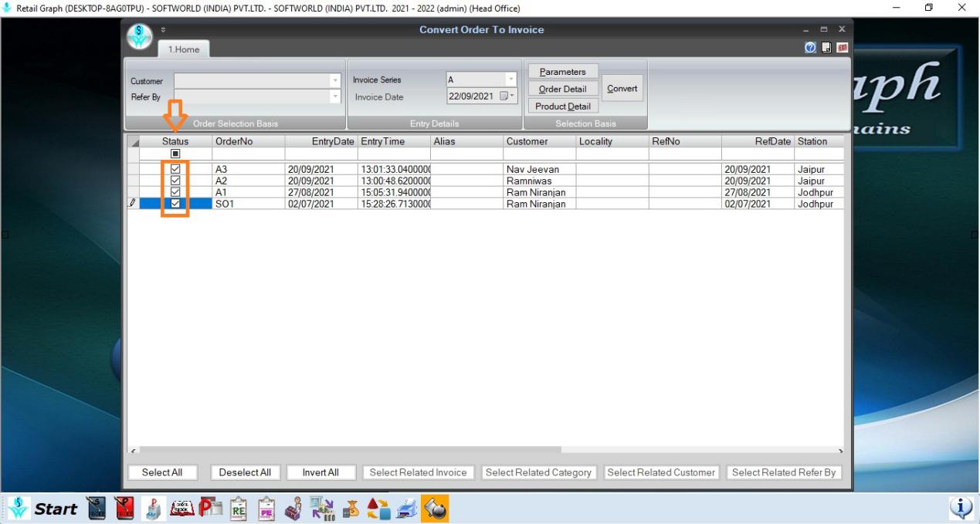
Task: Toggle the checkbox for order A1
Action: coord(175,192)
